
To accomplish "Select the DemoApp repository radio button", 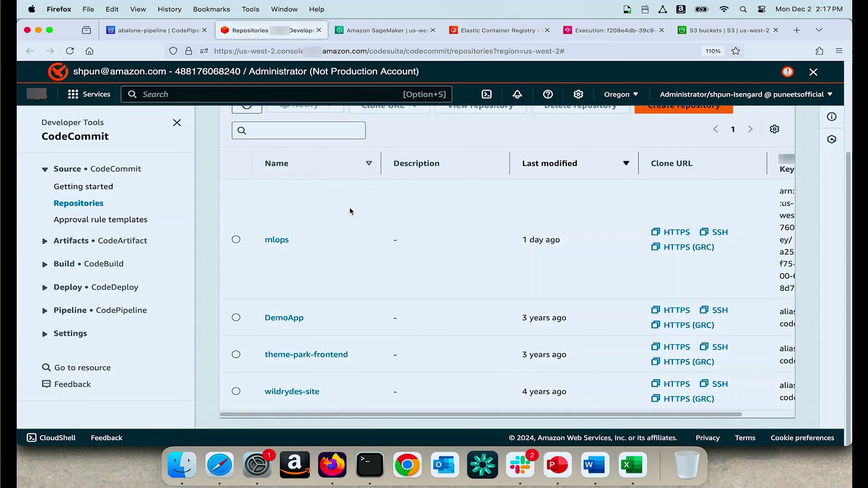I will point(236,317).
